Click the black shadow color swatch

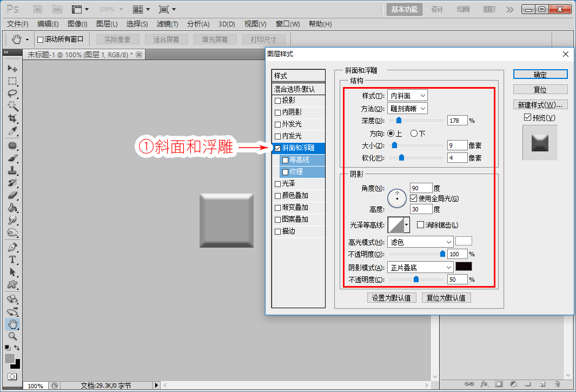[x=464, y=267]
